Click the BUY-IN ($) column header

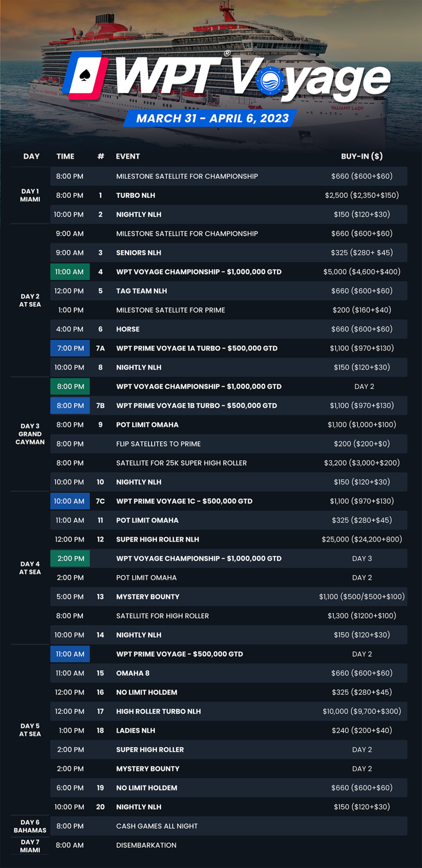[362, 156]
